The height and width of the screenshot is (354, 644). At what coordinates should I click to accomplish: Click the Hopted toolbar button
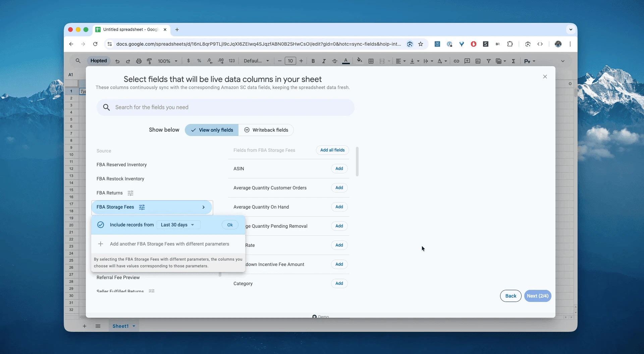99,61
